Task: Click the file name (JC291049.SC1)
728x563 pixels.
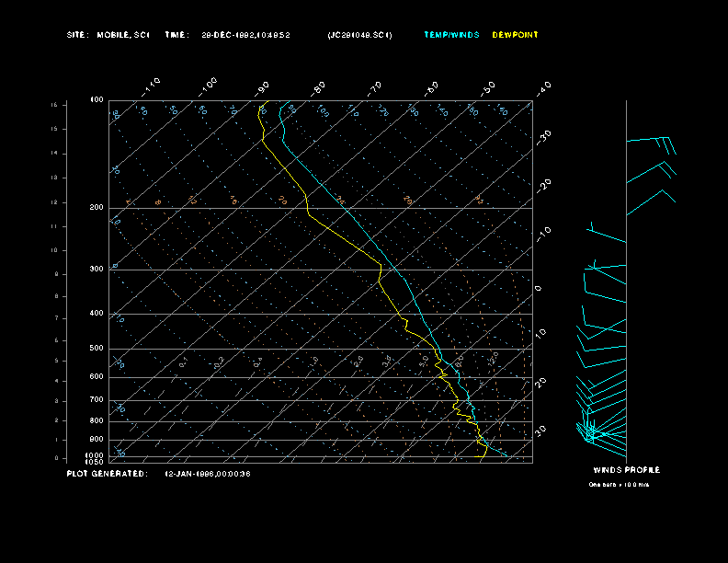Action: coord(359,35)
